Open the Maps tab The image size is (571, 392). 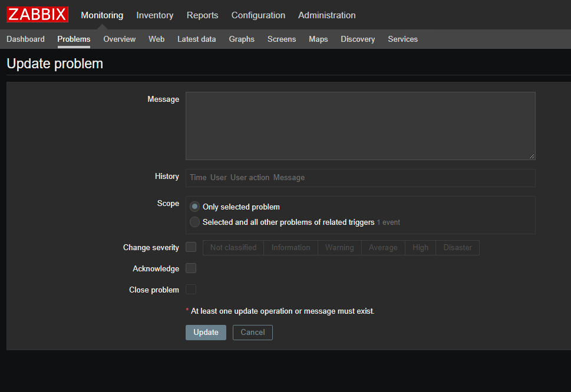[x=318, y=39]
